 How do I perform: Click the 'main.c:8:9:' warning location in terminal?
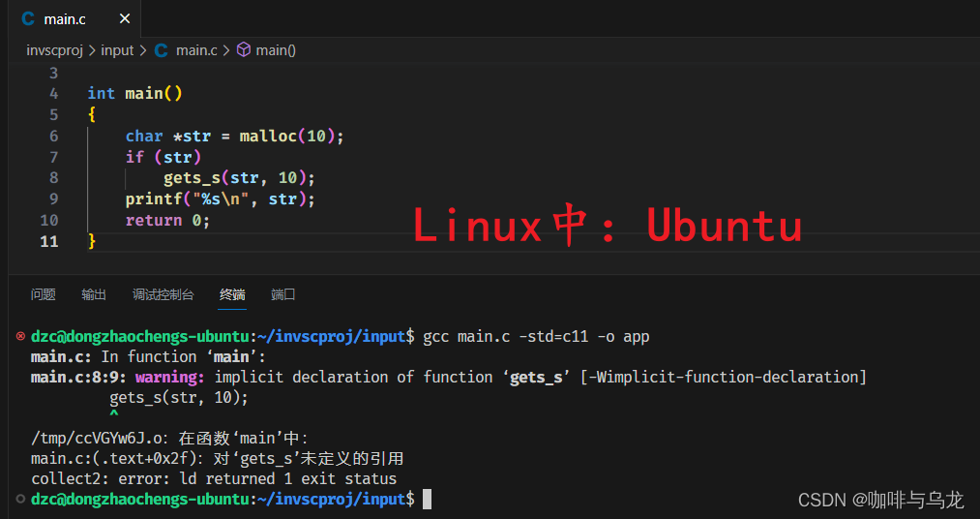coord(78,377)
